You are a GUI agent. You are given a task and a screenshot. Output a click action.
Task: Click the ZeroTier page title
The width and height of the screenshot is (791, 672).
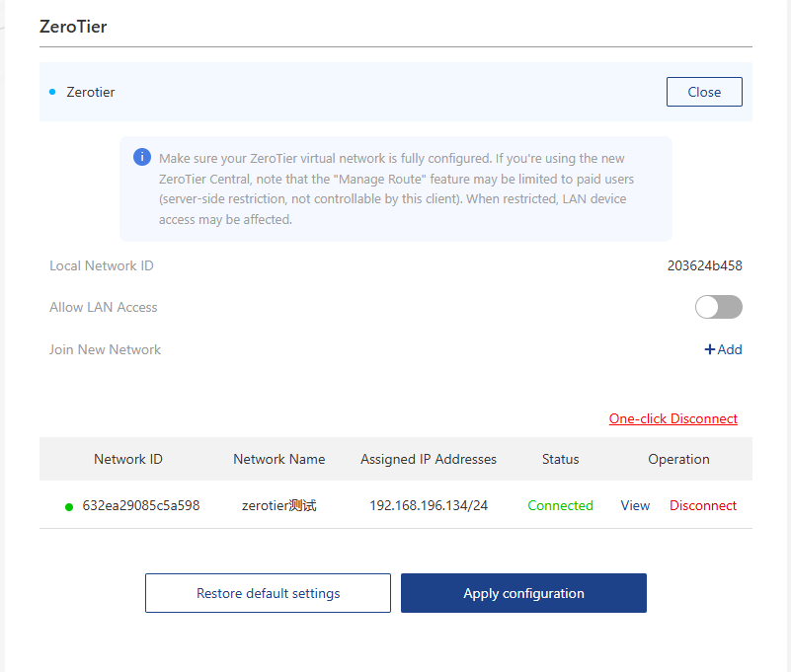pos(73,27)
